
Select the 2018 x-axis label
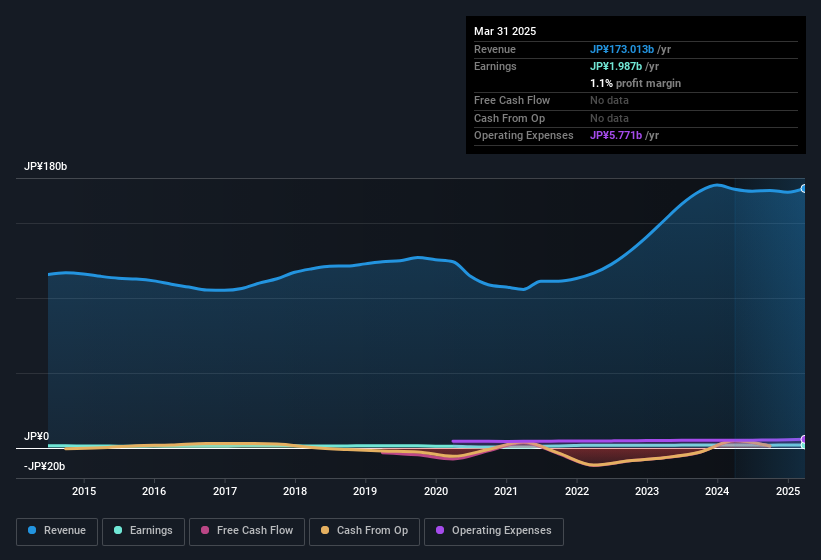[295, 491]
